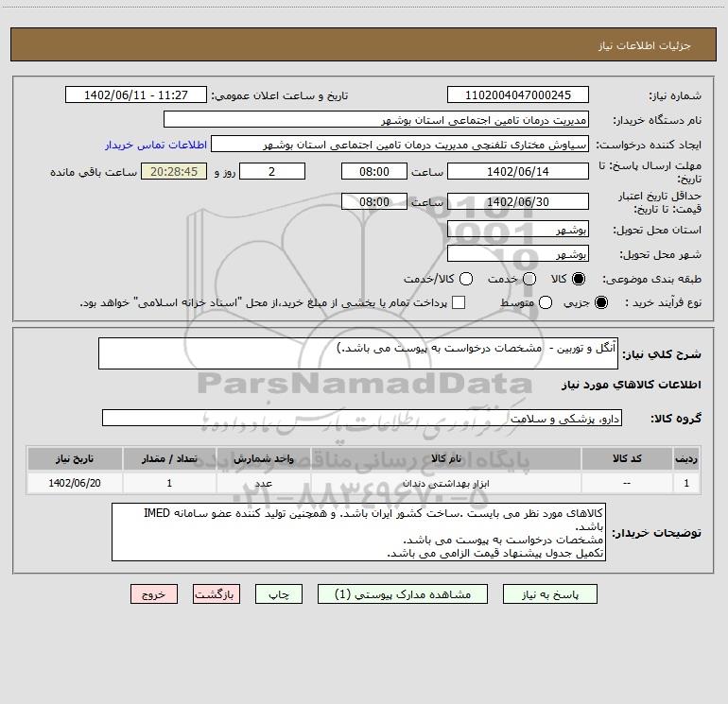Click the delivery province field بوشهر
728x704 pixels.
click(518, 230)
